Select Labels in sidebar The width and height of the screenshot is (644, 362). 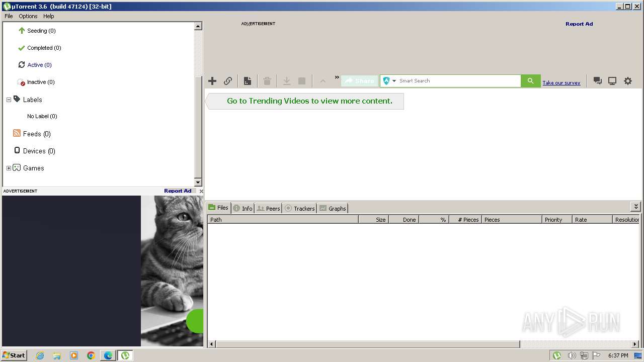32,100
